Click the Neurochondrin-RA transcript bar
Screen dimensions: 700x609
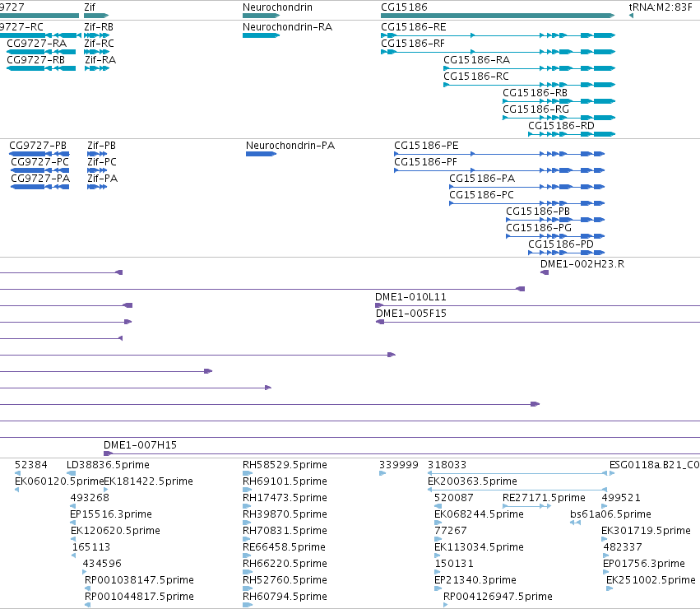[x=261, y=35]
